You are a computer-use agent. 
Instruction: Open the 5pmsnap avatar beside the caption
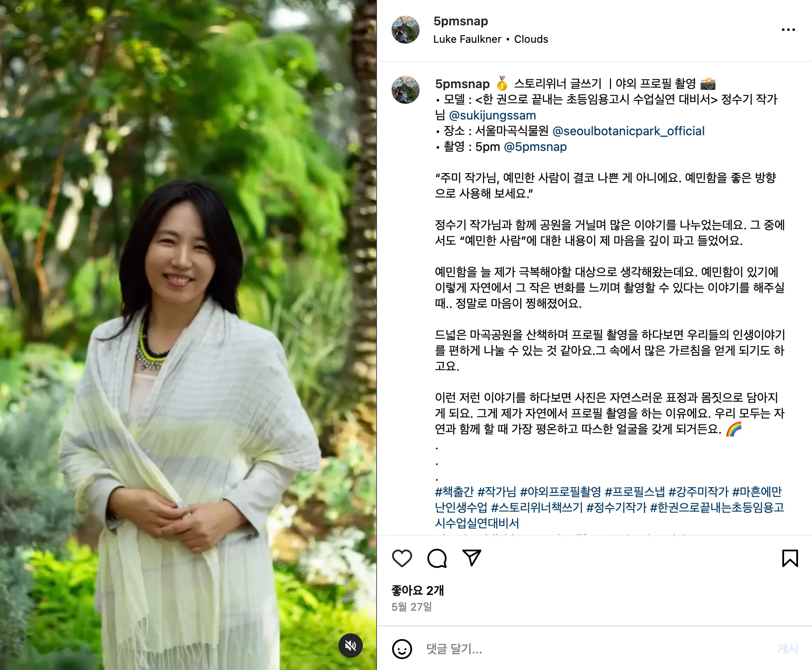(x=405, y=90)
